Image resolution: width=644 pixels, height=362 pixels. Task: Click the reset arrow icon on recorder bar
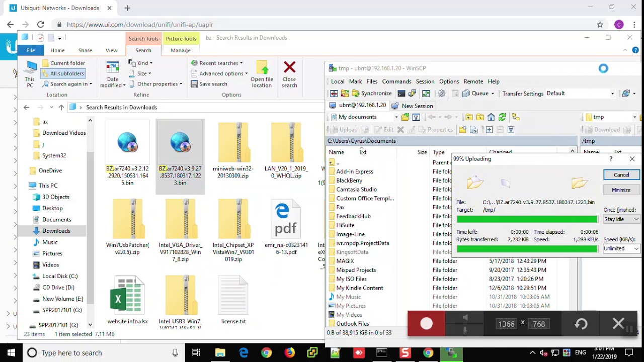pos(581,324)
